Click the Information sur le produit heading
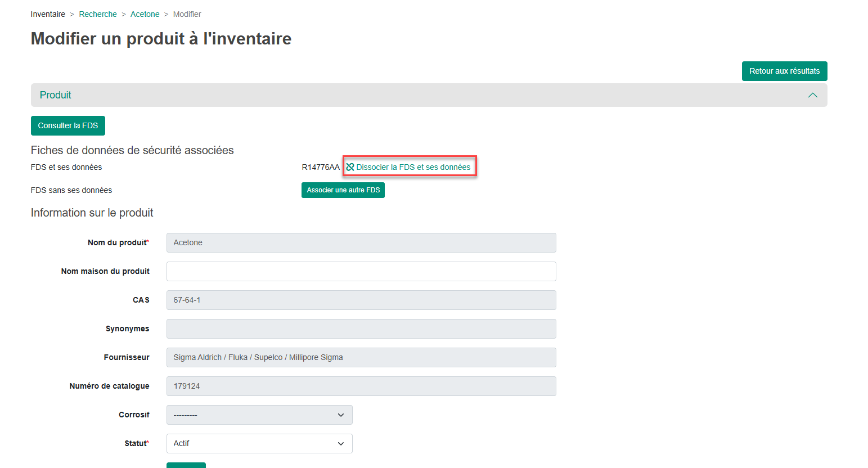The height and width of the screenshot is (468, 868). coord(92,213)
